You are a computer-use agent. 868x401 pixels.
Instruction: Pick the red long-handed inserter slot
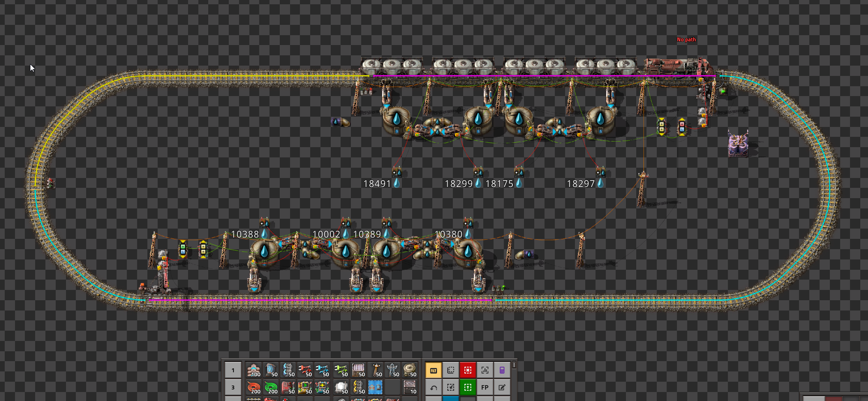pos(305,370)
